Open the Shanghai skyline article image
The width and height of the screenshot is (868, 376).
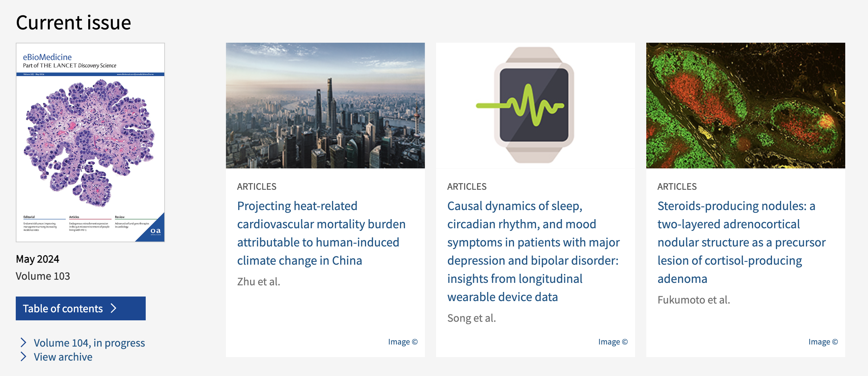[x=325, y=105]
